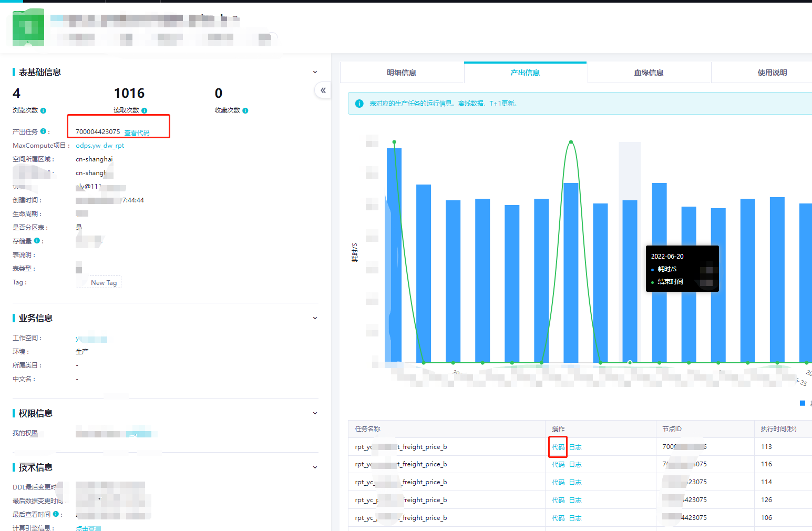Collapse the 业务信息 section
Screen dimensions: 812x531
click(x=315, y=318)
